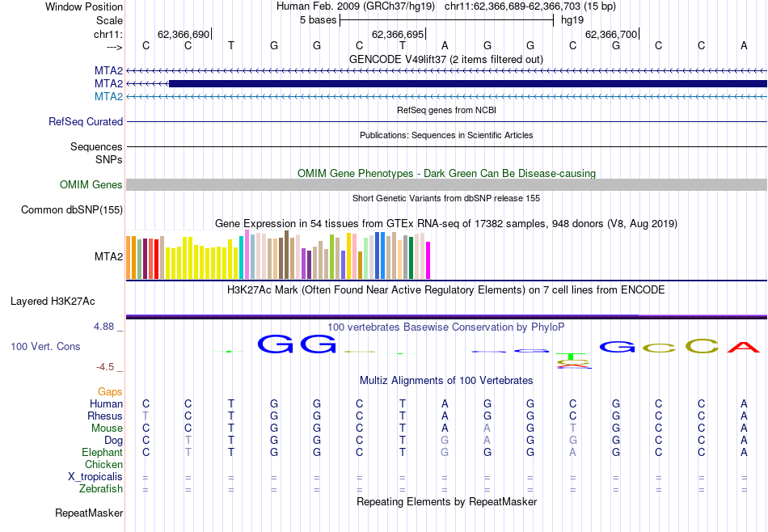Open Multiz Alignments of 100 Vertebrates title

pos(446,381)
